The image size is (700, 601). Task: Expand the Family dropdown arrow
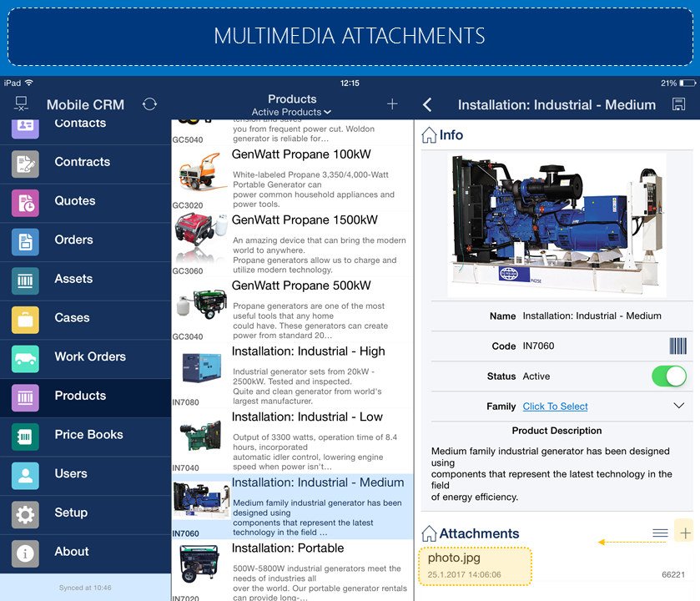click(677, 407)
